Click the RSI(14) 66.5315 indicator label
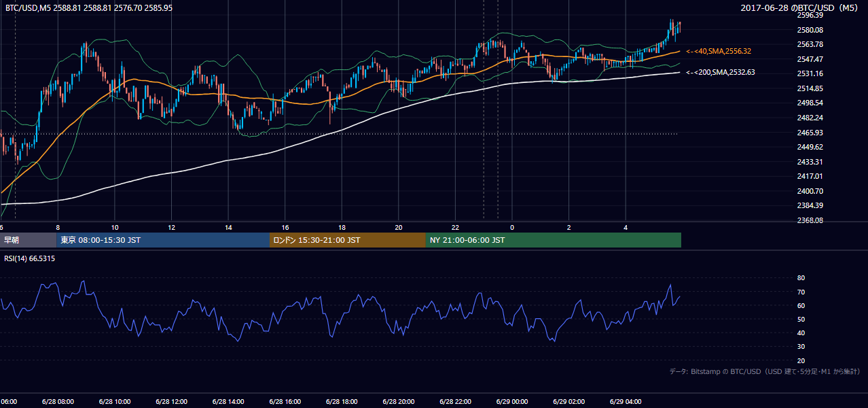Screen dimensions: 868x408 tap(30, 258)
